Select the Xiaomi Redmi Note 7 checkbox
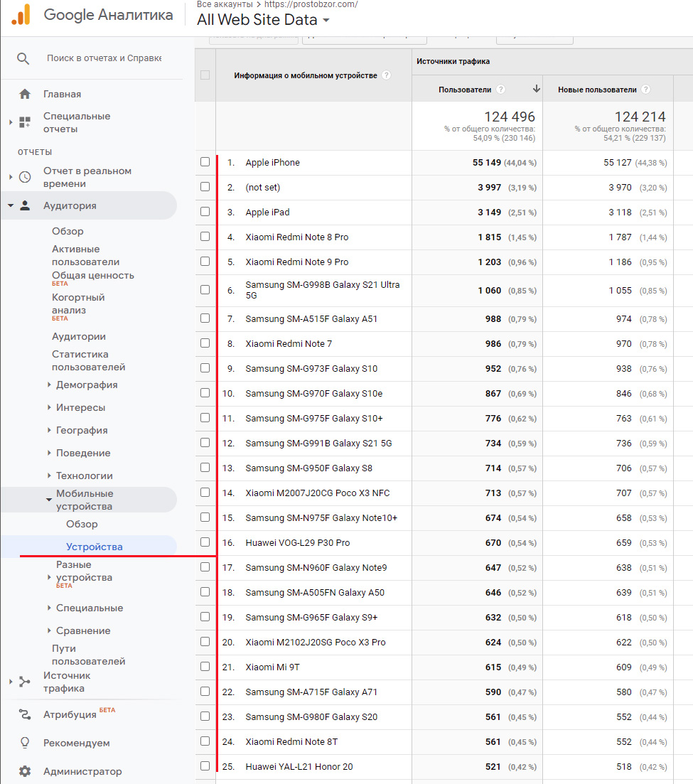693x784 pixels. [205, 343]
